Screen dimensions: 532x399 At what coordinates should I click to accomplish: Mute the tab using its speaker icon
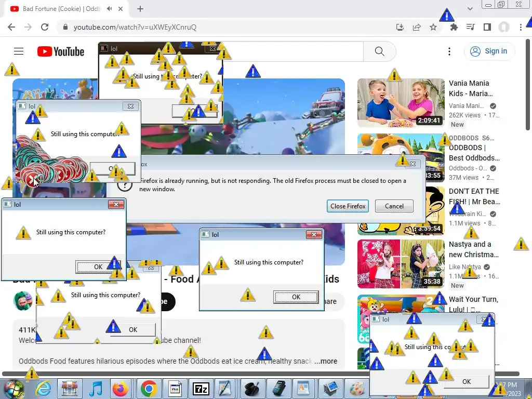click(109, 9)
